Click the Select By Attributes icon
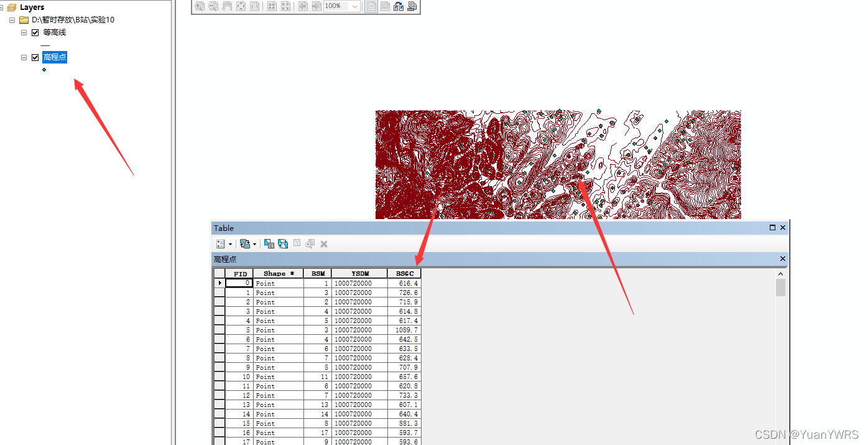 269,244
